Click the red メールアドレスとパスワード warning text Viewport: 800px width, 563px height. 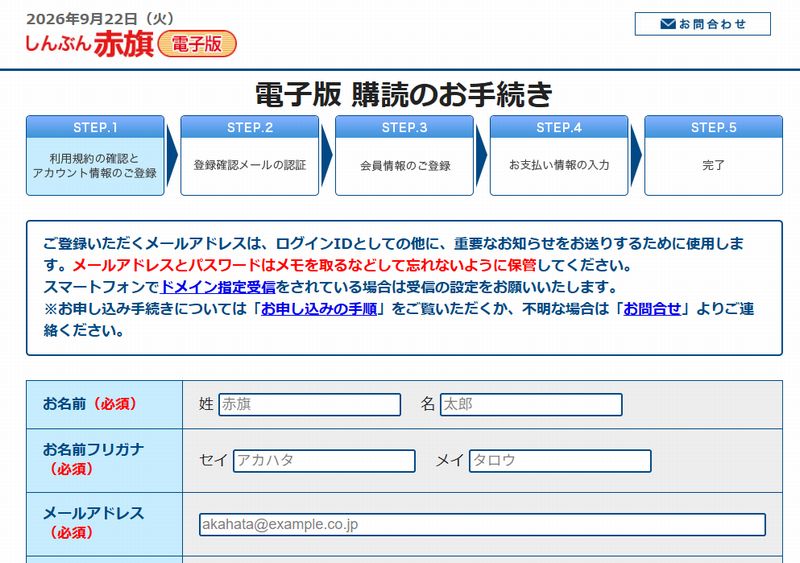[305, 265]
